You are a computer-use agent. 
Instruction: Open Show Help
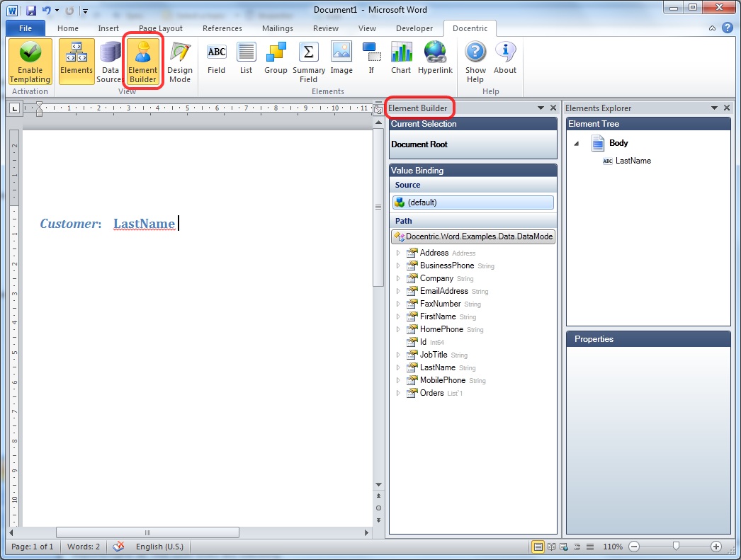[475, 62]
